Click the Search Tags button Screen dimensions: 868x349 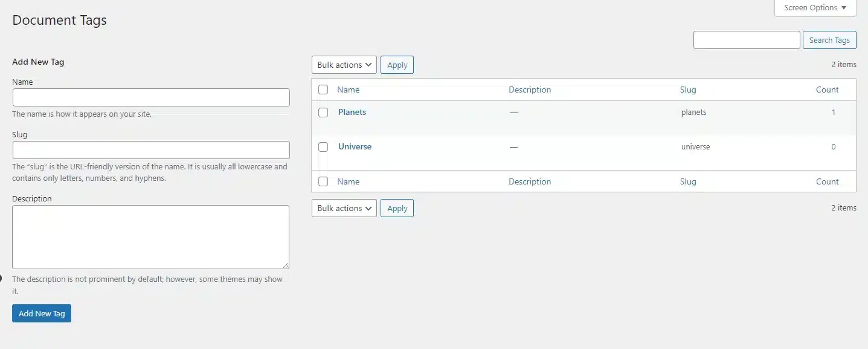(829, 40)
